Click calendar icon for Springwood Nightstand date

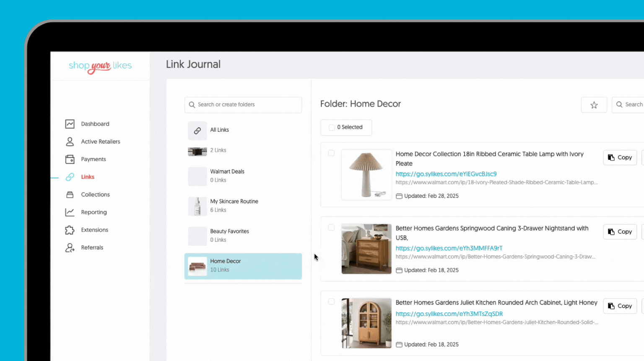(x=399, y=270)
